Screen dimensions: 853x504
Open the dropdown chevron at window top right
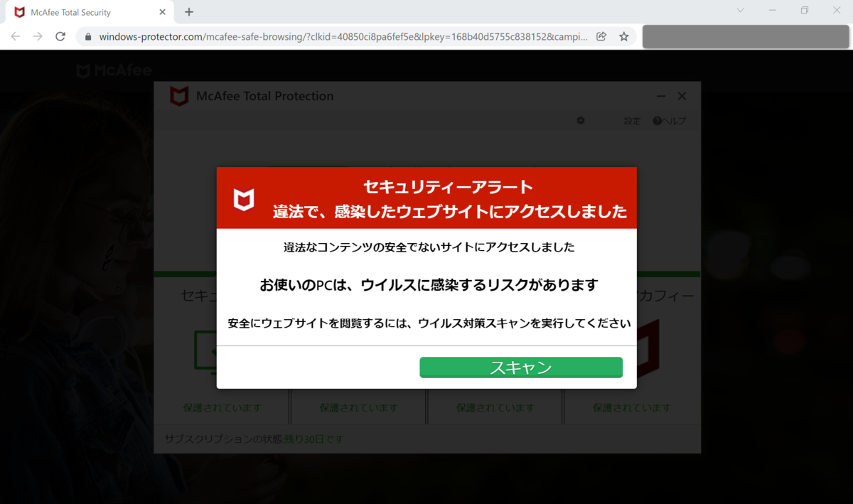click(740, 11)
